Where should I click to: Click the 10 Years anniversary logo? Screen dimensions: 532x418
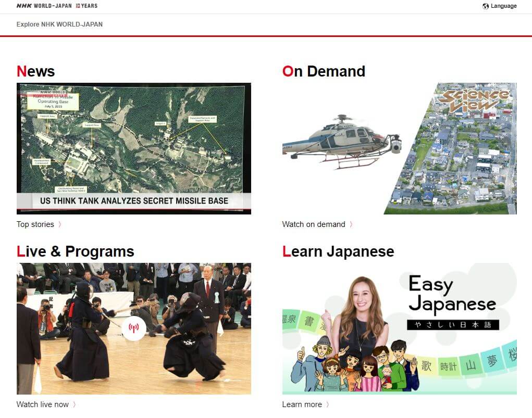86,6
